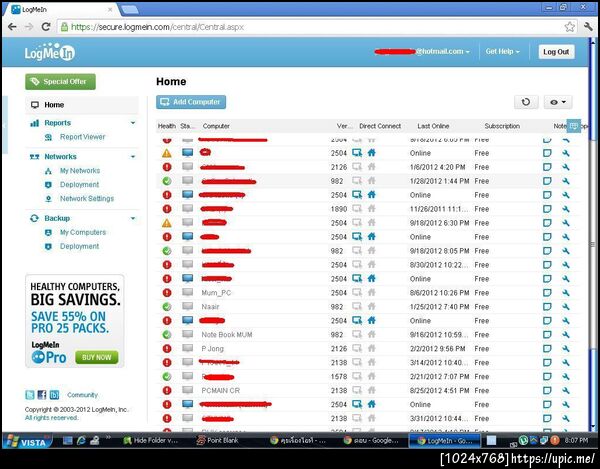Collapse the Networks section arrow
The width and height of the screenshot is (600, 469).
pyautogui.click(x=133, y=156)
